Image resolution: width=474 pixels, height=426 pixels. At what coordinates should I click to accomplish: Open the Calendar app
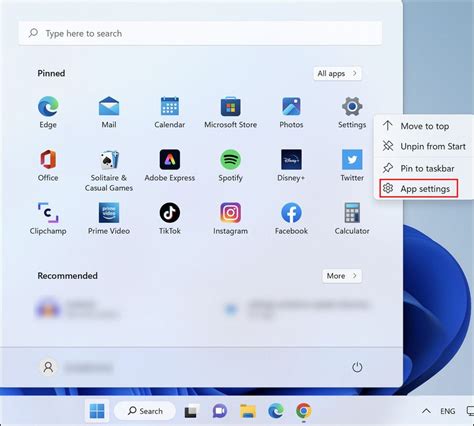point(170,112)
